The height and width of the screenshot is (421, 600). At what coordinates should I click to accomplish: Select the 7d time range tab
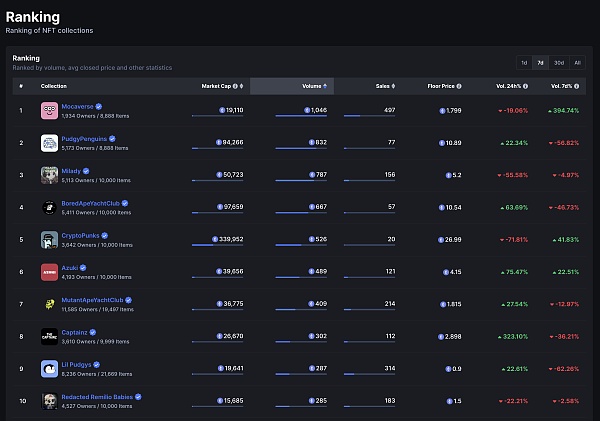click(x=540, y=62)
